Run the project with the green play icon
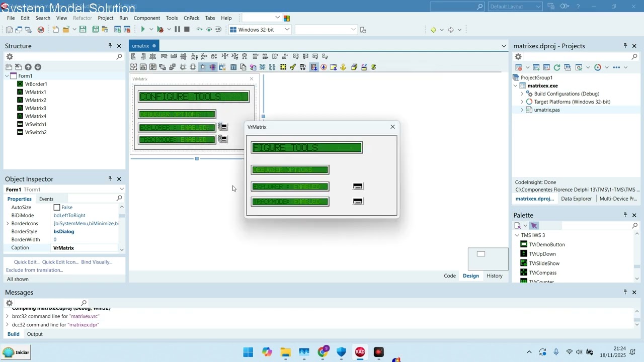 143,30
